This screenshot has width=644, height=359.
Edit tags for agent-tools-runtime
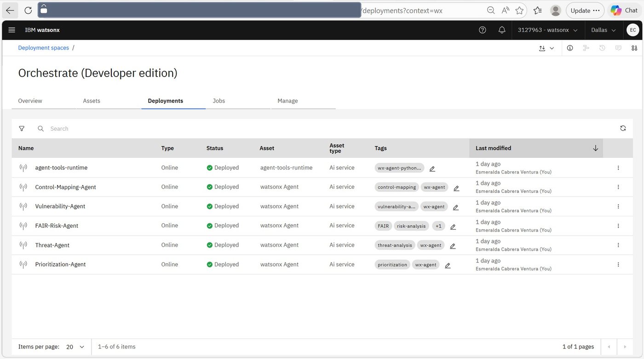tap(432, 168)
